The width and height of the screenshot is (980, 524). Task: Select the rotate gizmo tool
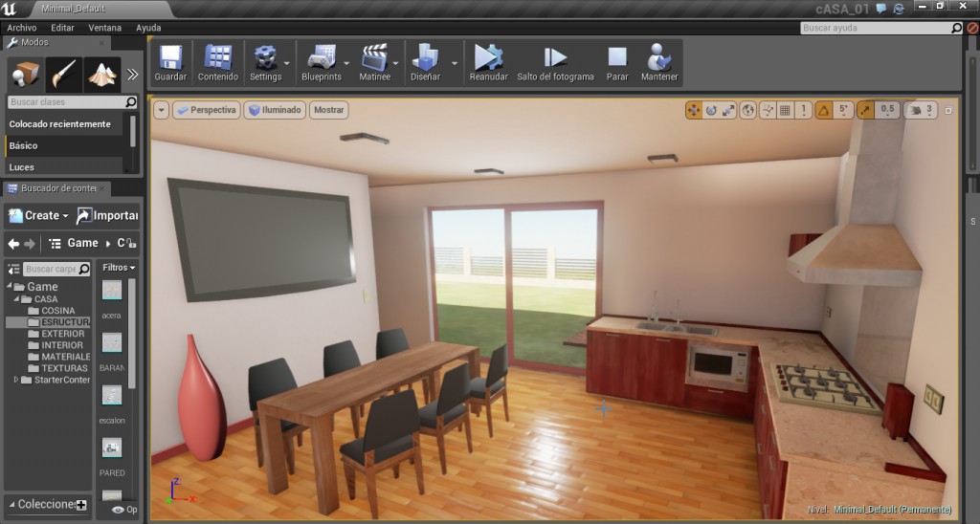[711, 111]
